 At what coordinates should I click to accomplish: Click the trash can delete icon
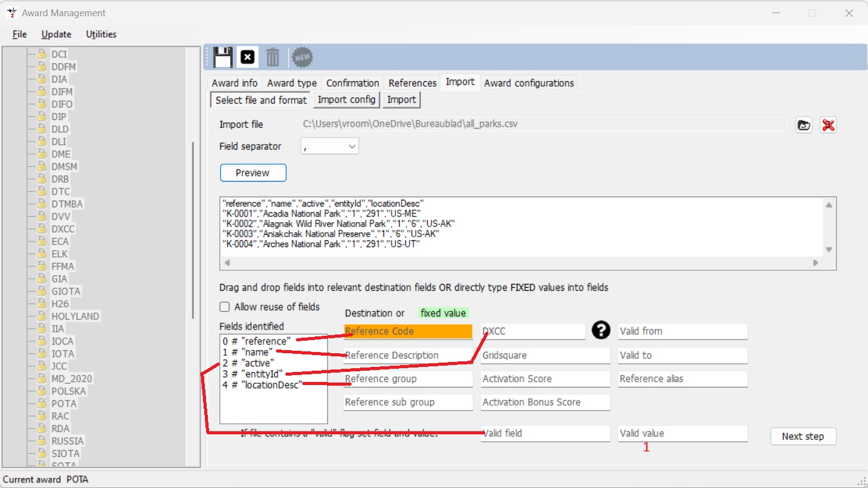(x=273, y=57)
